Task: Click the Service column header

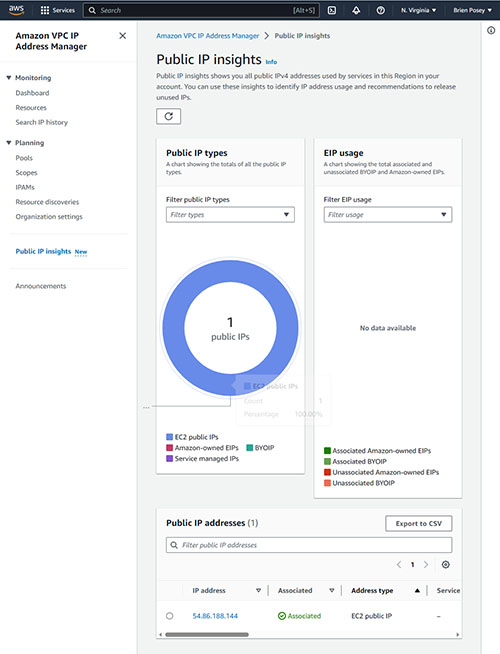Action: pos(448,591)
